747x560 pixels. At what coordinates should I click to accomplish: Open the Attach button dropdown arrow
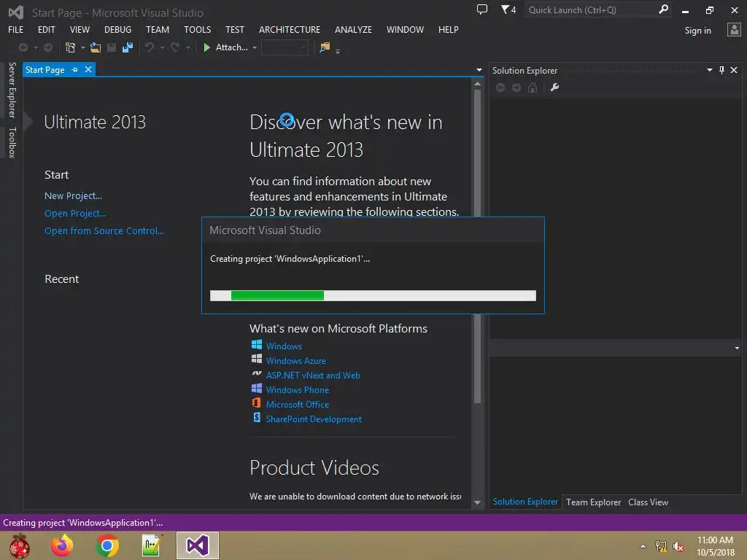[x=255, y=47]
